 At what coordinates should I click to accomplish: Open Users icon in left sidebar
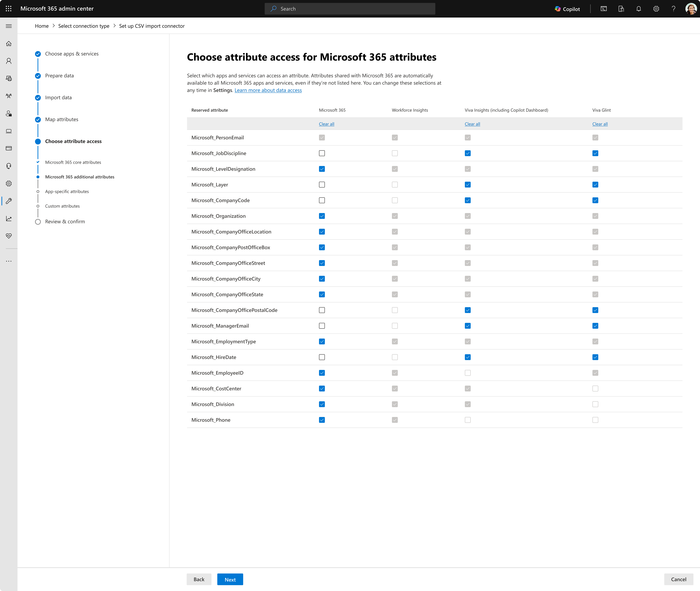tap(9, 61)
